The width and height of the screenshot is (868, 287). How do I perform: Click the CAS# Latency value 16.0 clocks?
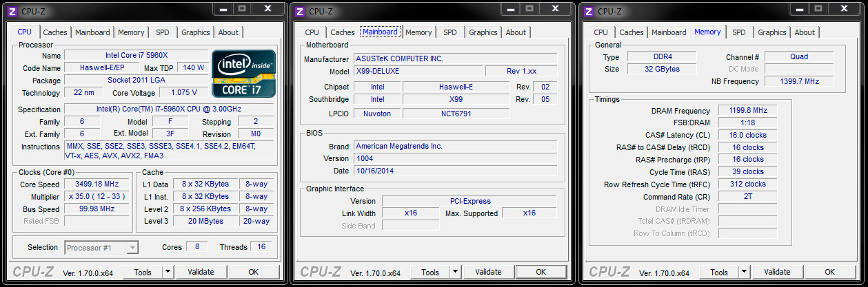747,135
